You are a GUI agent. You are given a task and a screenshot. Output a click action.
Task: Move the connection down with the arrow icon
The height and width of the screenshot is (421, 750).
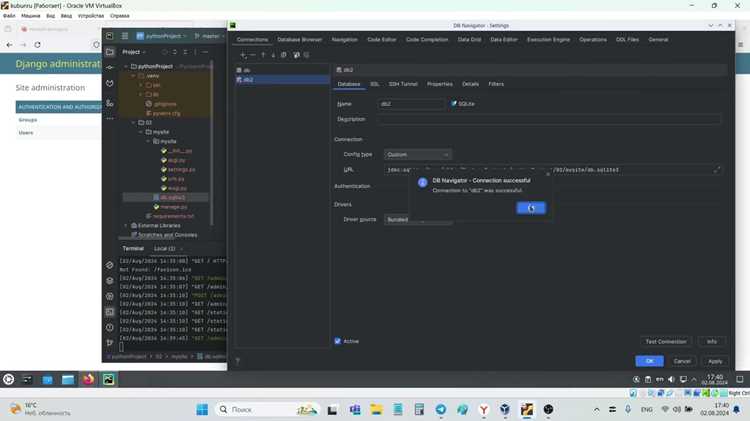point(273,55)
